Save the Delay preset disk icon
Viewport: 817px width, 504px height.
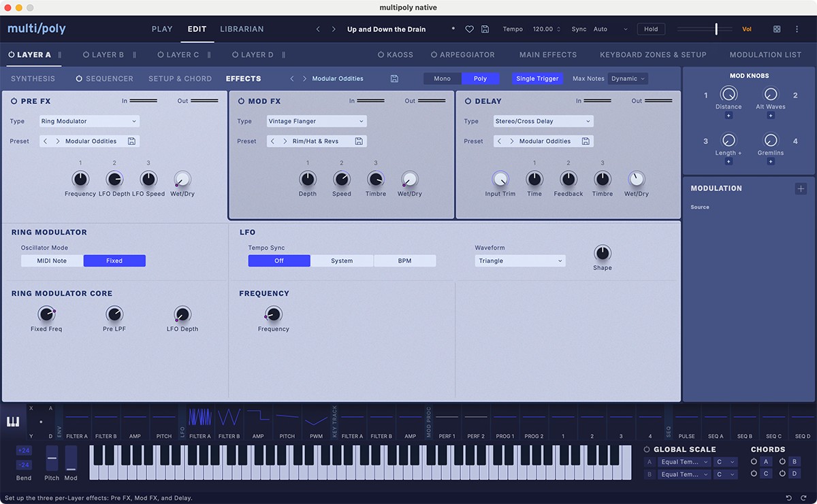click(586, 141)
